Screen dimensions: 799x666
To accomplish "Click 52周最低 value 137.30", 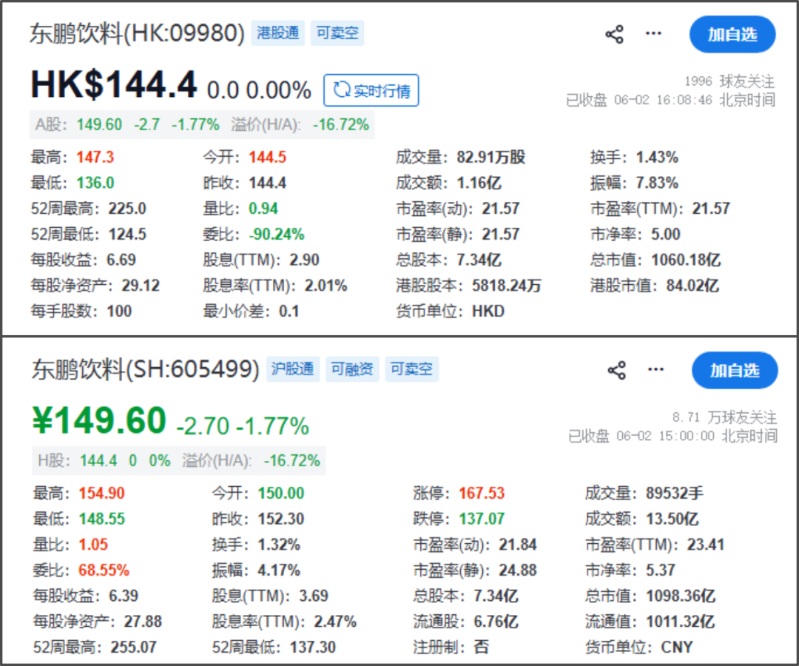I will 313,647.
